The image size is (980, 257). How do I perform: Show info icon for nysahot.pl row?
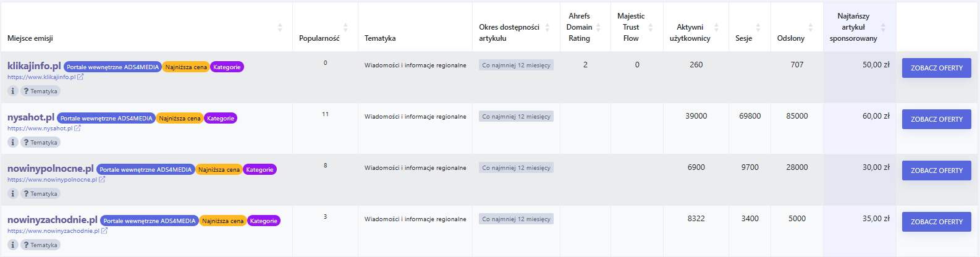13,142
